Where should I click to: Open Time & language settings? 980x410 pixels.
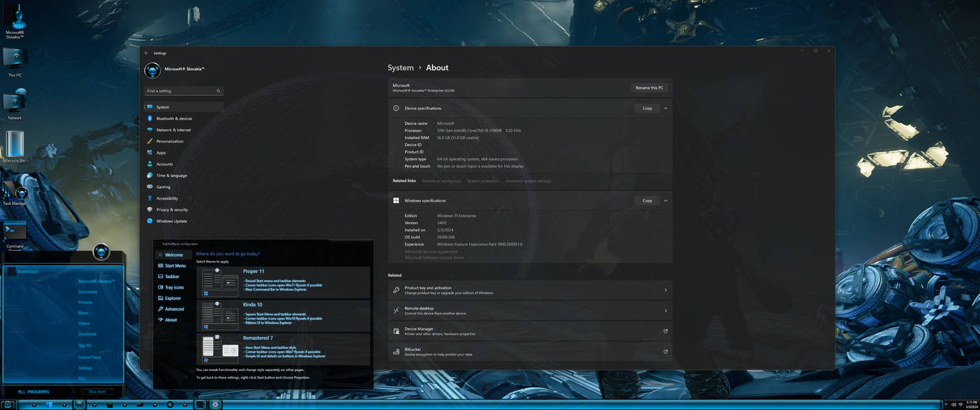(x=184, y=175)
